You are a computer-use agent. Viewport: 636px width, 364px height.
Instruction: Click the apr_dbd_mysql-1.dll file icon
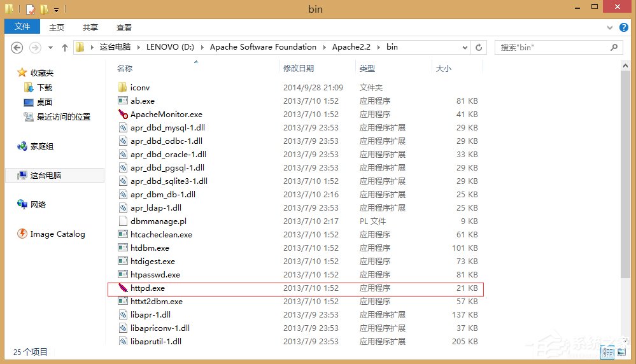[123, 127]
